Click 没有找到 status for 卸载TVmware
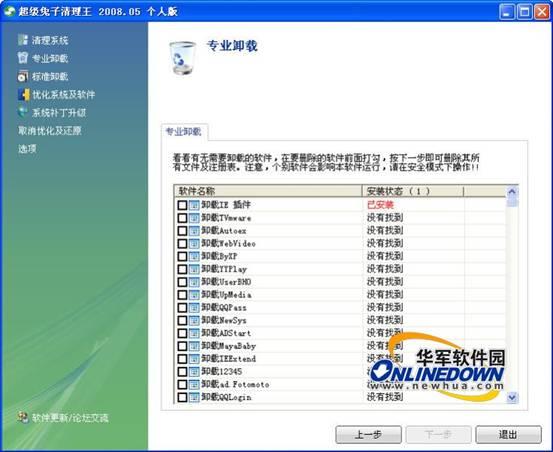The height and width of the screenshot is (452, 553). coord(385,218)
